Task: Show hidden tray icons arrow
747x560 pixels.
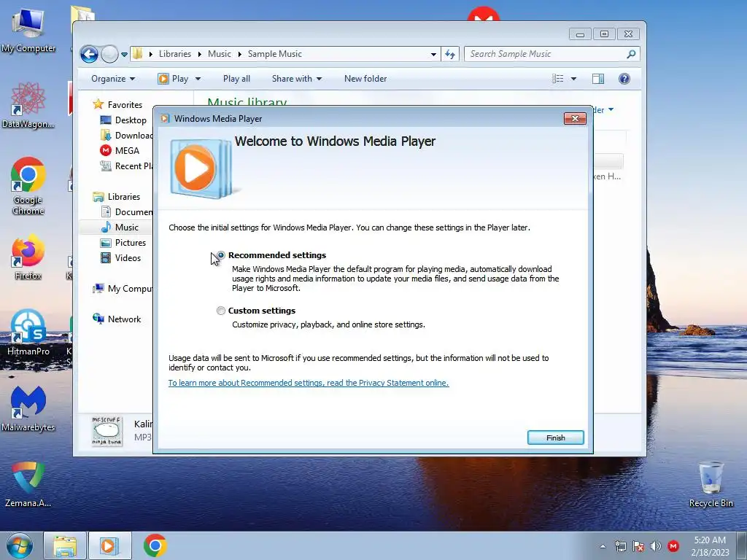Action: click(x=603, y=546)
